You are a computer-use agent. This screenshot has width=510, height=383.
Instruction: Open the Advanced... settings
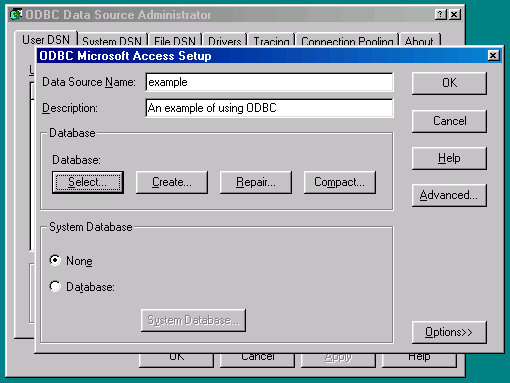(449, 195)
